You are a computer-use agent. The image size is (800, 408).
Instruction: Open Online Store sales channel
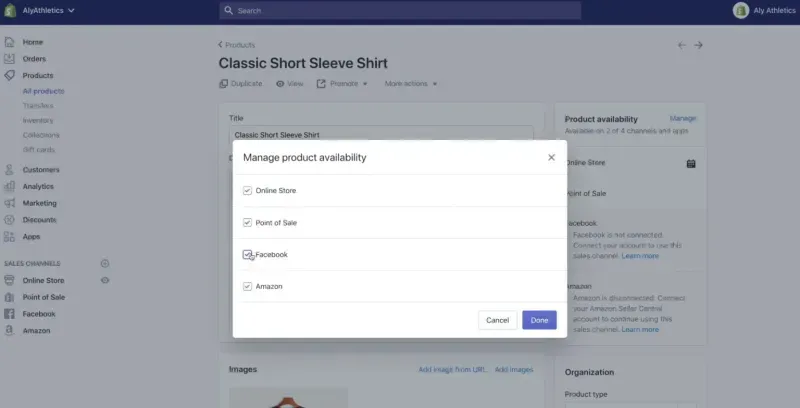coord(43,280)
